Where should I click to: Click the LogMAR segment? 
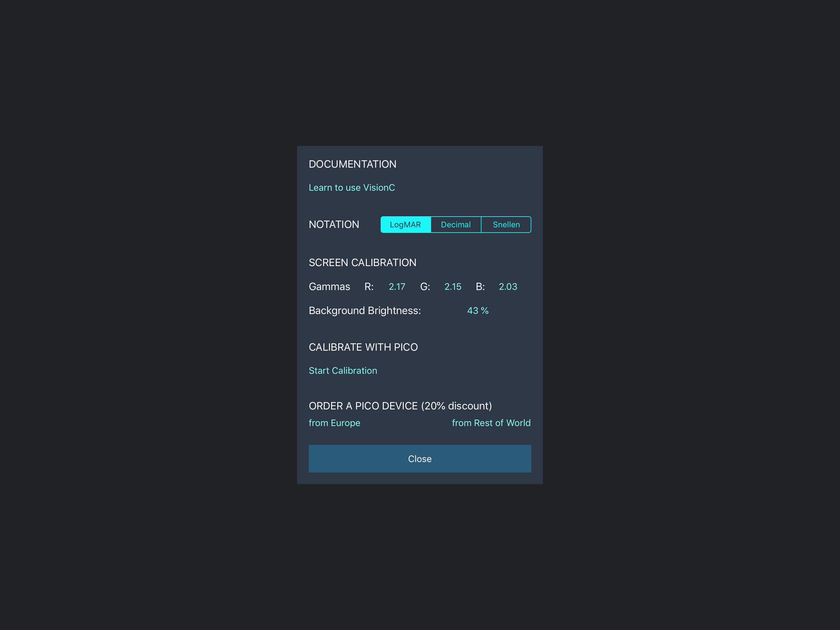pos(406,224)
